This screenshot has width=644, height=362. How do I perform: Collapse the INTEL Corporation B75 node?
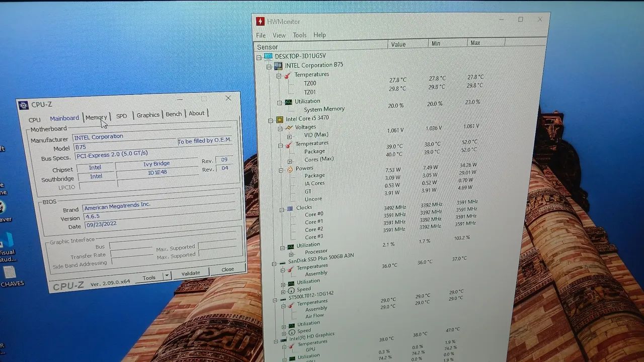[269, 66]
